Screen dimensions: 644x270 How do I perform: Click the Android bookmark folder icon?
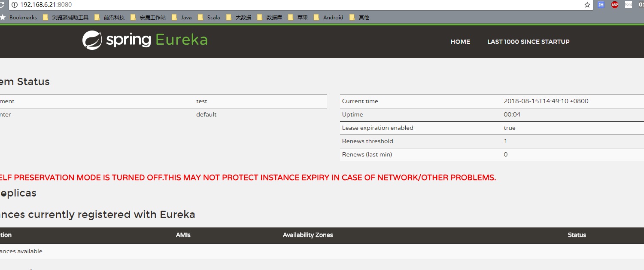pos(318,17)
